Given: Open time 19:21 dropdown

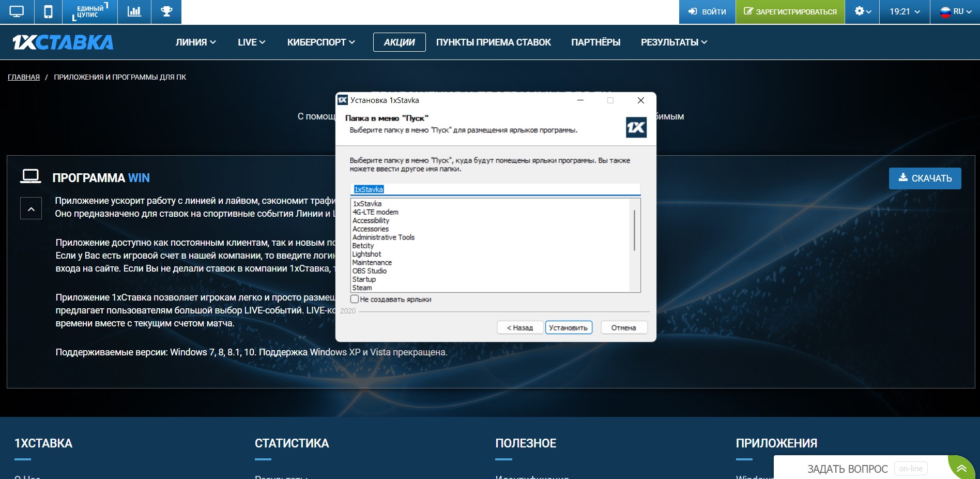Looking at the screenshot, I should click(x=905, y=11).
